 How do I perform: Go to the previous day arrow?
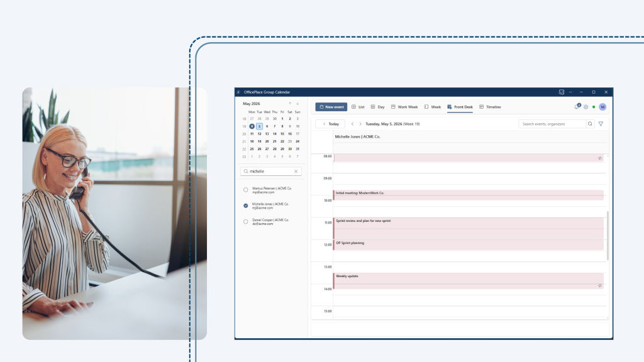[352, 124]
